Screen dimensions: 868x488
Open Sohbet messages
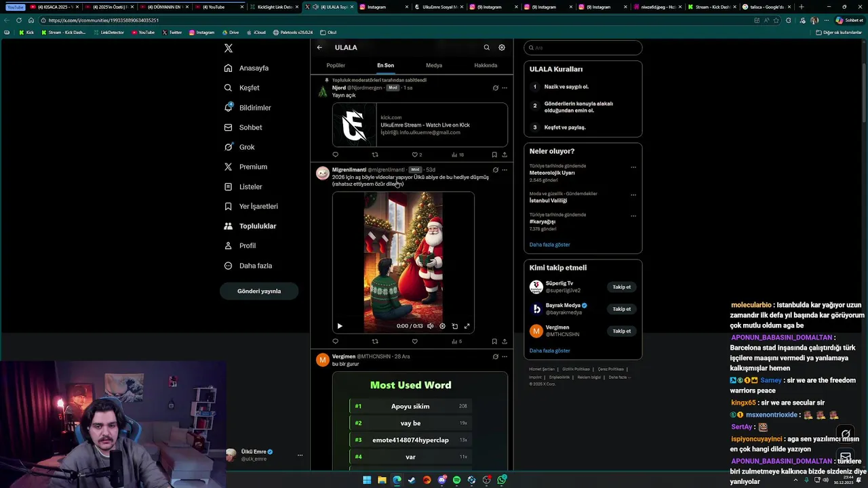pos(243,127)
